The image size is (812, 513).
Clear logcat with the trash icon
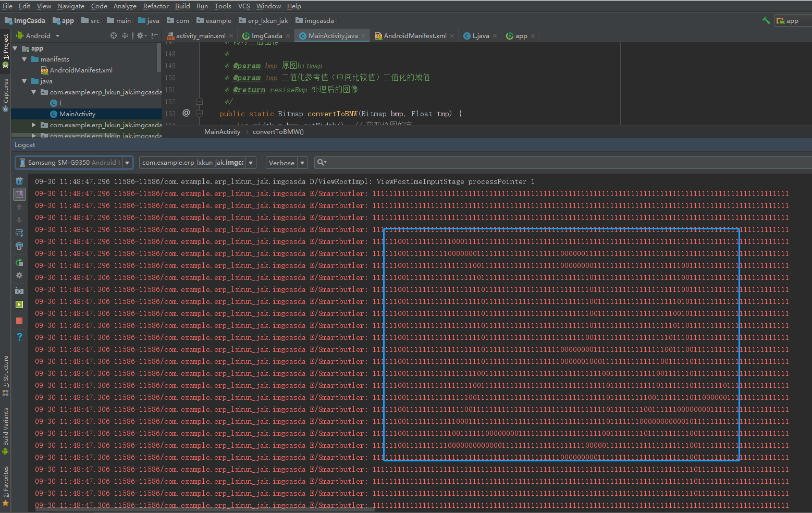click(x=19, y=181)
